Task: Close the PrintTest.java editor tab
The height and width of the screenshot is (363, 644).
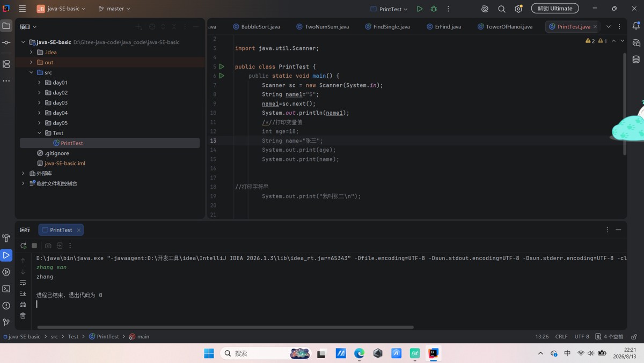Action: coord(595,26)
